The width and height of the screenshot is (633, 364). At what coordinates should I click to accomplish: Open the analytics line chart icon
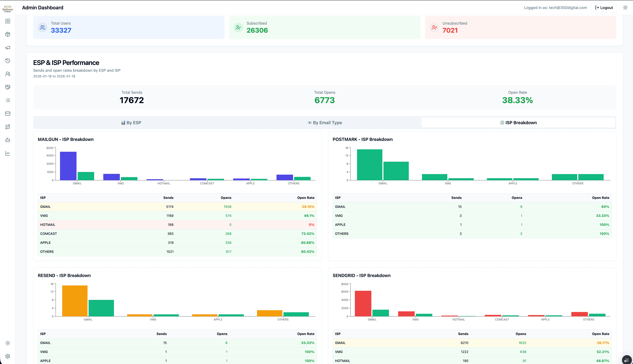8,153
